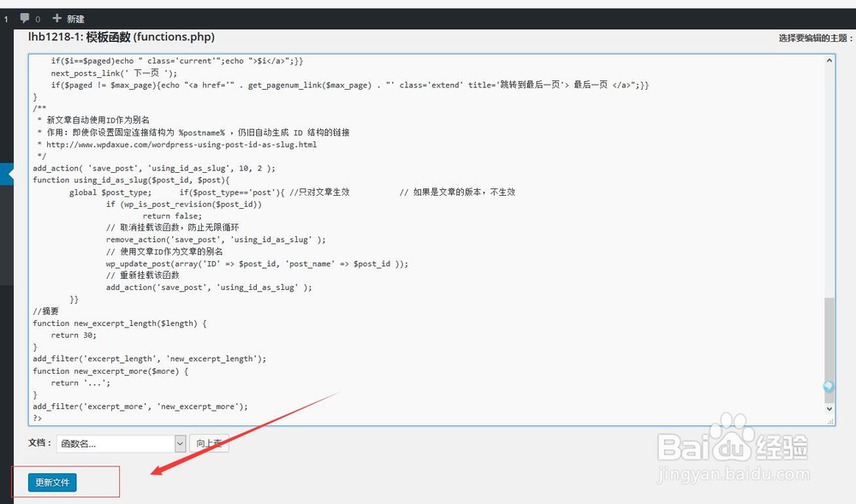Click the next_posts_link line
Screen dimensions: 856x504
pyautogui.click(x=114, y=73)
